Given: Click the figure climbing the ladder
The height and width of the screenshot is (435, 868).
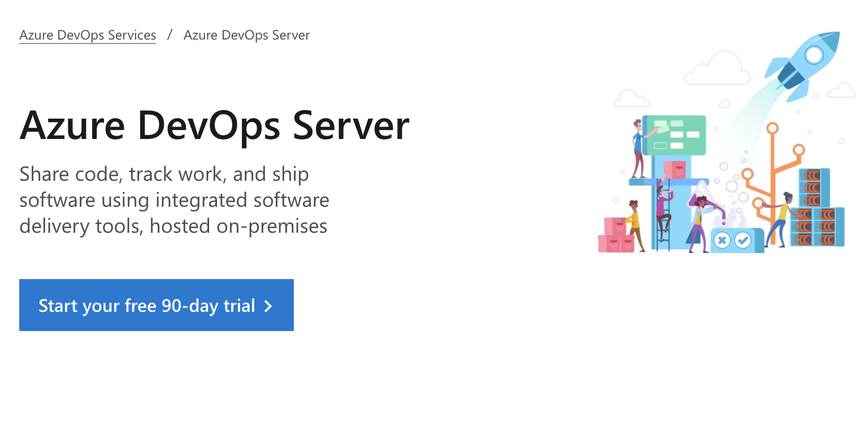Looking at the screenshot, I should point(663,215).
